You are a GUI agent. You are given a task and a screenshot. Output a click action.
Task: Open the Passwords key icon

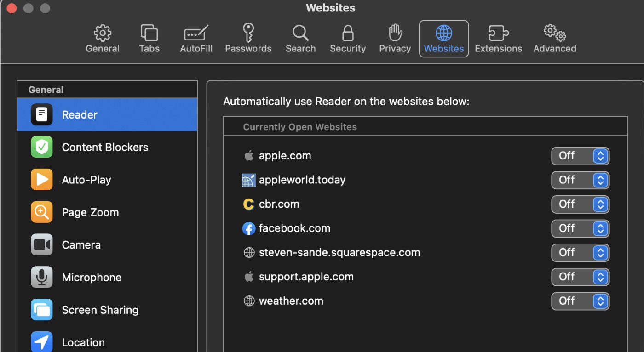(248, 33)
